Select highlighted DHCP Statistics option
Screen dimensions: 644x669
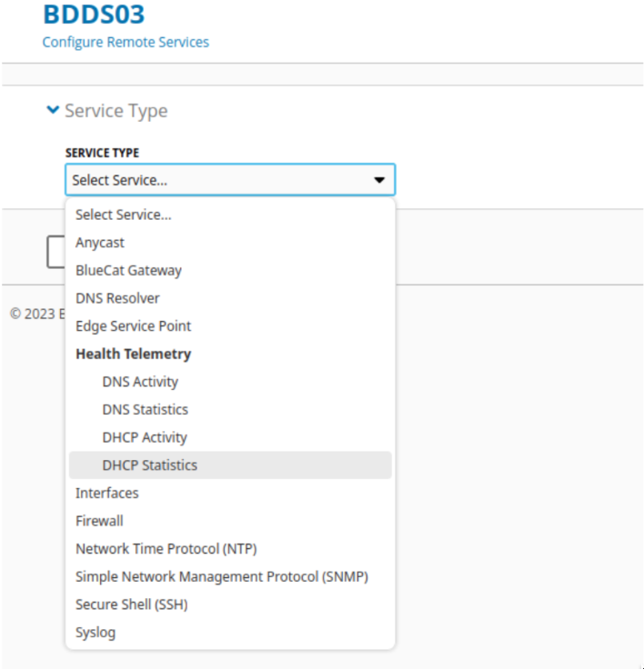pos(230,465)
